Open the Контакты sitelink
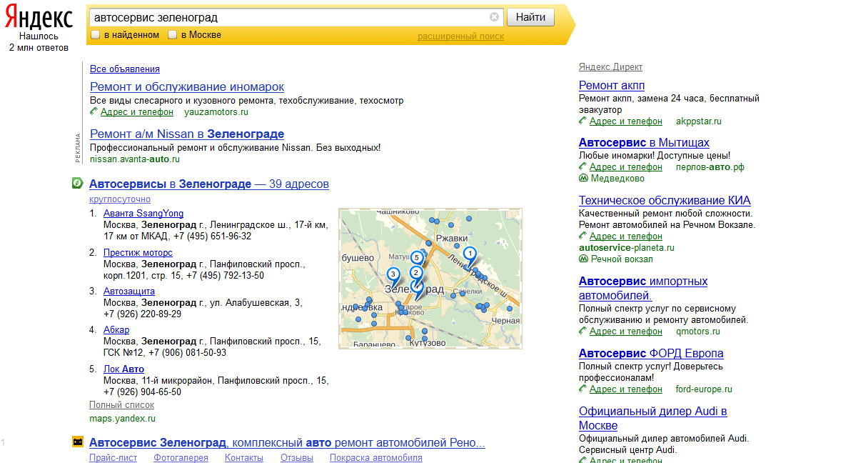The width and height of the screenshot is (868, 463). (x=244, y=458)
